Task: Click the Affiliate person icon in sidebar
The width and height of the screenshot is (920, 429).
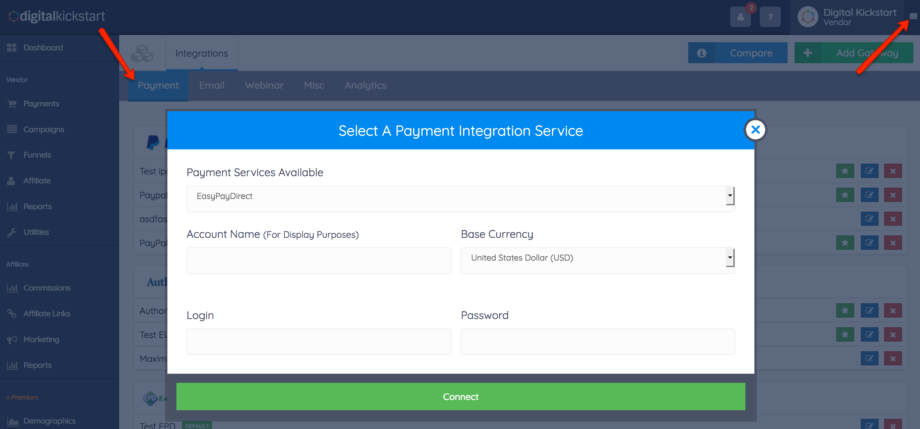Action: 11,181
